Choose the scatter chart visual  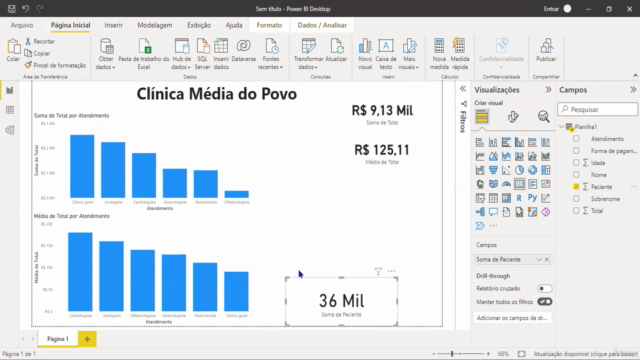coord(506,170)
